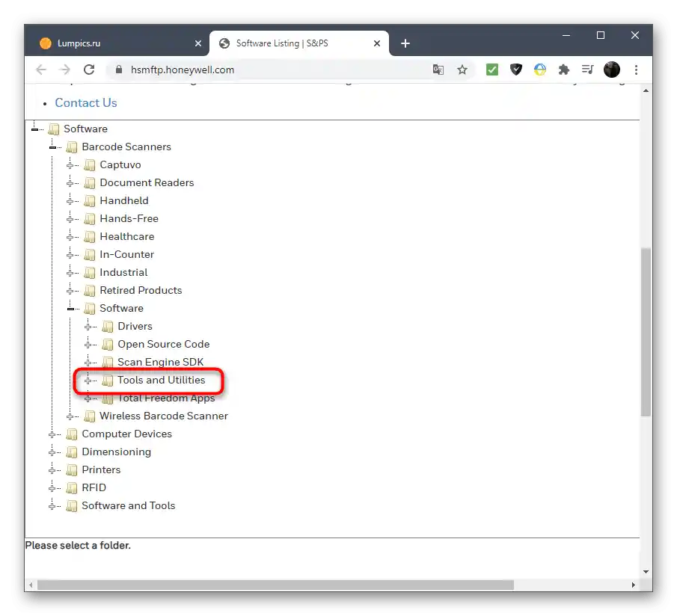Expand the Software and Tools node
Viewport: 677px width, 616px height.
coord(52,506)
